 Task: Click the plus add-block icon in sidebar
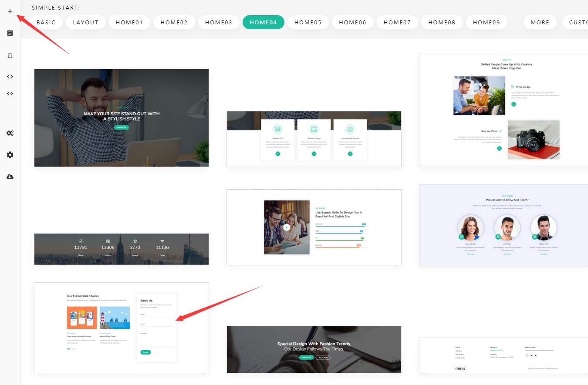click(10, 11)
